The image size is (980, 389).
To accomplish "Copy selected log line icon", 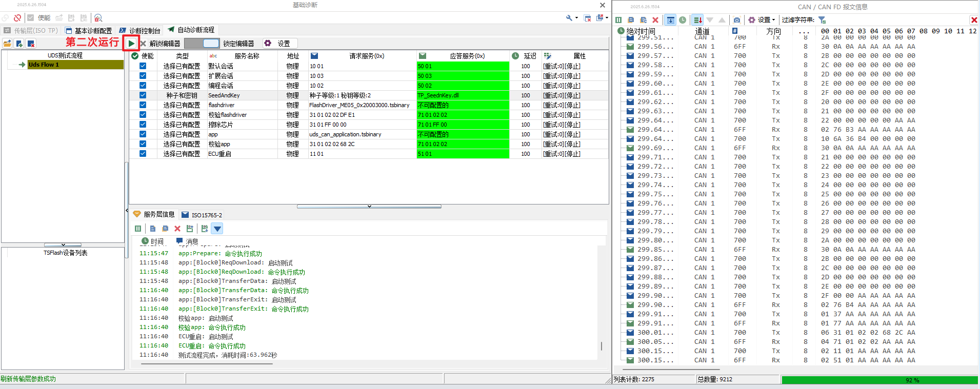I will point(153,229).
